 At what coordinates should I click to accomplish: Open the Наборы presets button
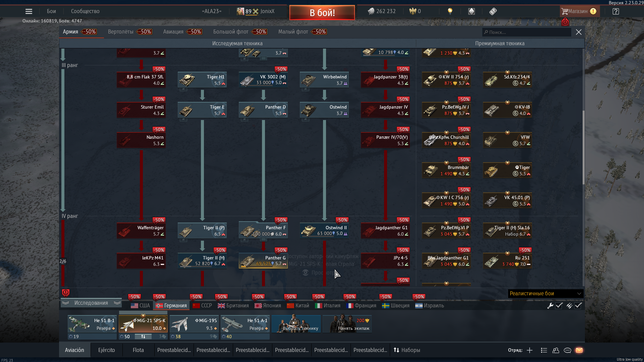[407, 350]
